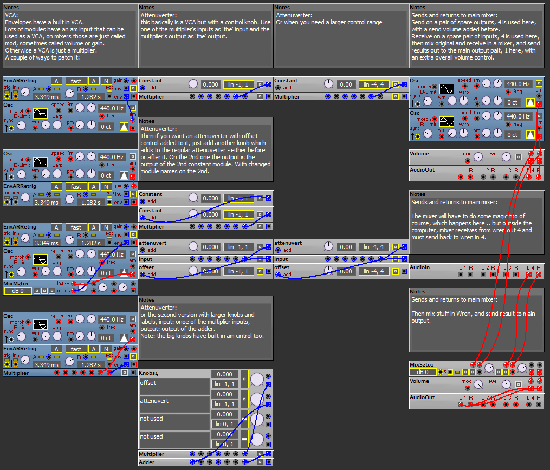The height and width of the screenshot is (470, 550).
Task: Toggle mute square on Constant with lin -4, 4 range
Action: coord(396,85)
